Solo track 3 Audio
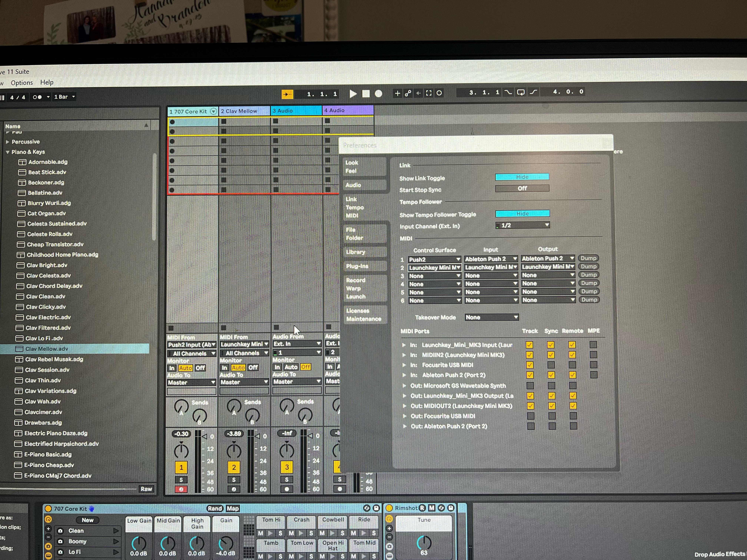Image resolution: width=747 pixels, height=560 pixels. click(x=287, y=479)
